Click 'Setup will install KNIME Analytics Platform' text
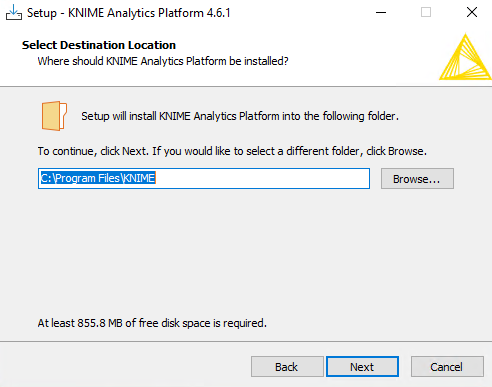The width and height of the screenshot is (492, 387). click(240, 116)
